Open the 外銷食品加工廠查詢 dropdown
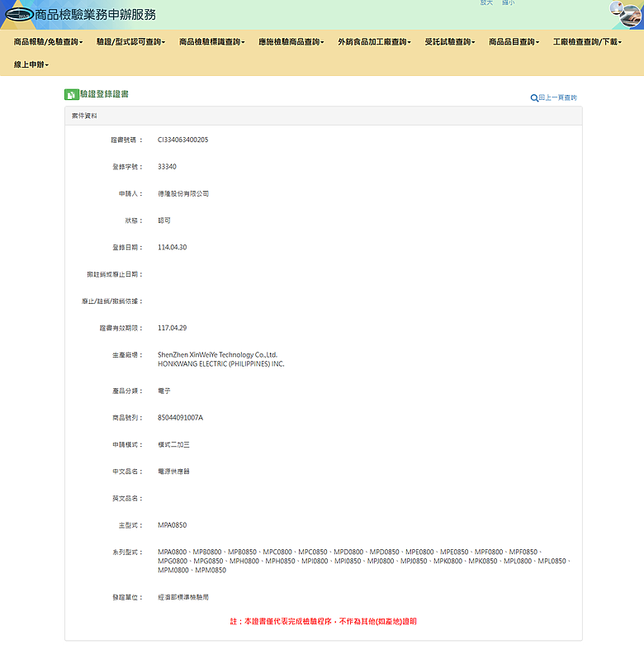The height and width of the screenshot is (645, 644). tap(374, 42)
